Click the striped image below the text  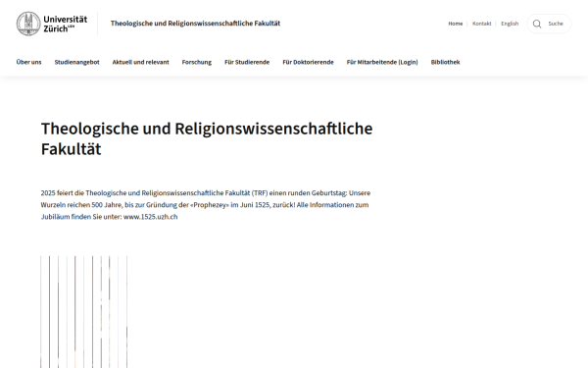click(x=84, y=312)
